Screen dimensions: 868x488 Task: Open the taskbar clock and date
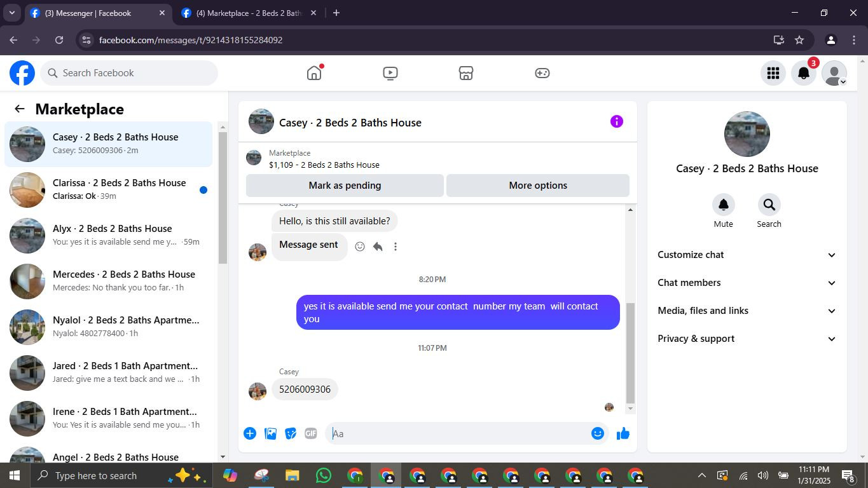tap(814, 475)
